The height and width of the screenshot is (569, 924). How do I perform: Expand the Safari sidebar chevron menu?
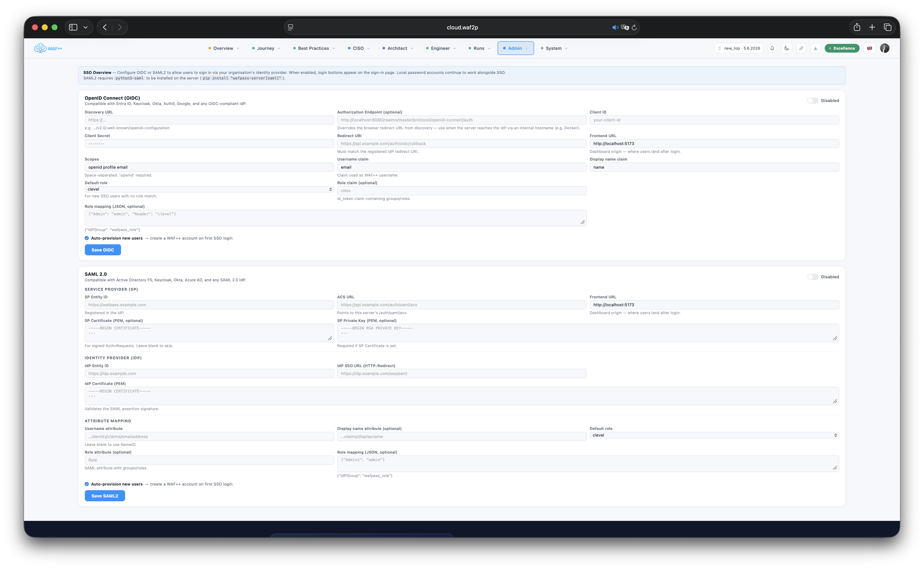(85, 27)
